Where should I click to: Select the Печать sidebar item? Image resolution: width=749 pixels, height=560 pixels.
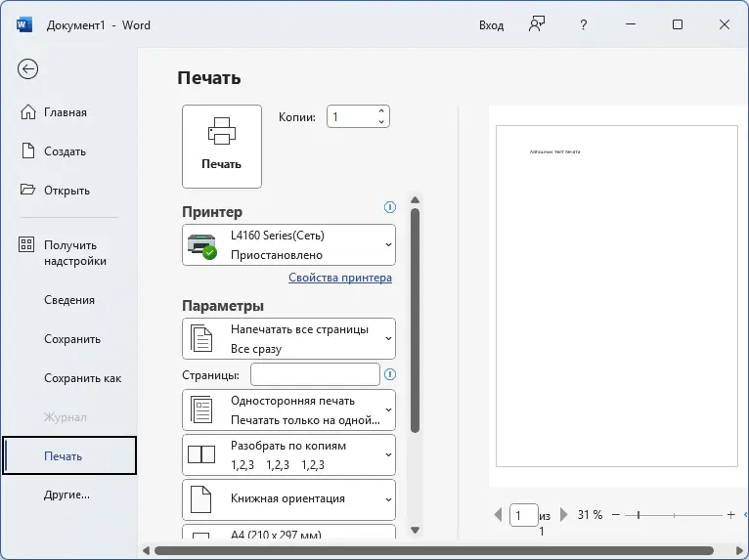(x=69, y=455)
